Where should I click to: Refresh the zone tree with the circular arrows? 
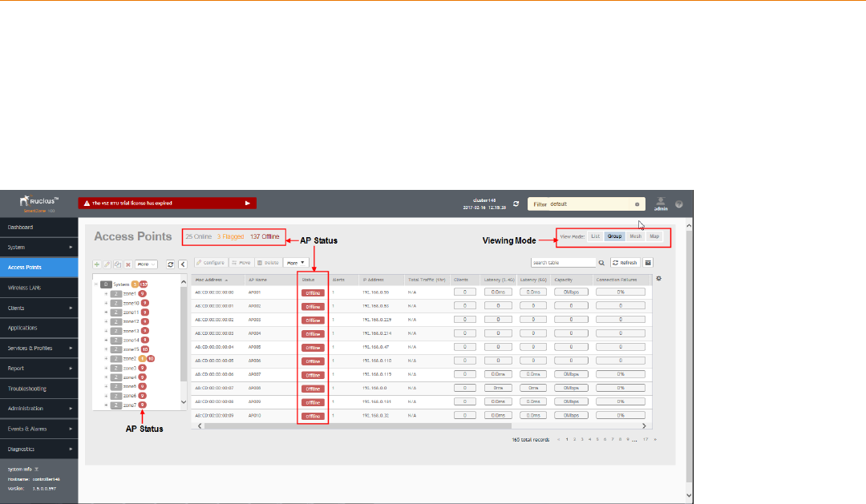click(171, 264)
